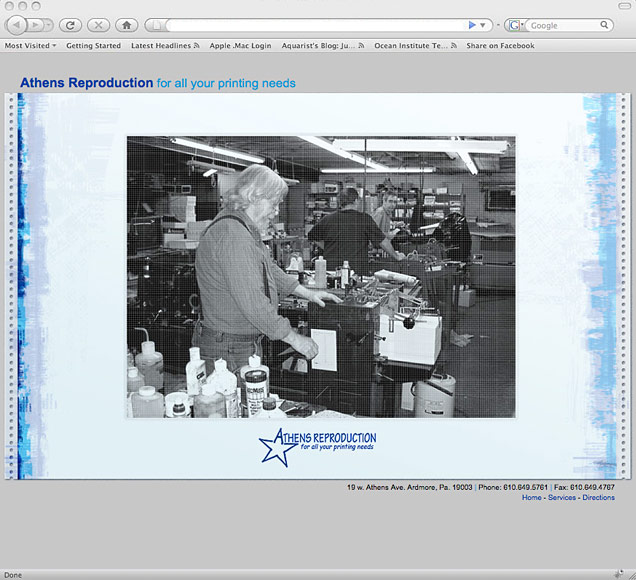
Task: Open the Share on Facebook bookmark
Action: pos(500,46)
